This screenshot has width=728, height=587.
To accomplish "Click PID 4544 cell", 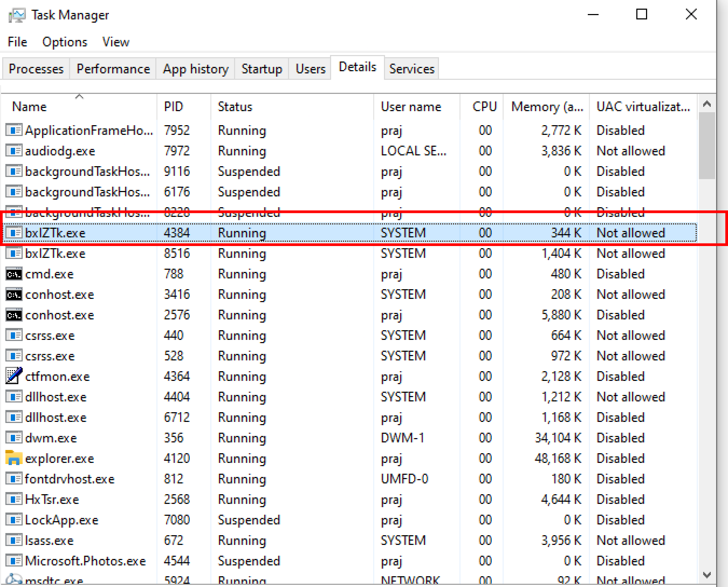I will pyautogui.click(x=177, y=561).
